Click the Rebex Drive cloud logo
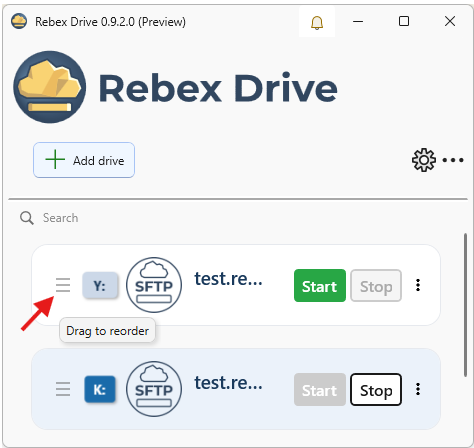The width and height of the screenshot is (474, 448). point(50,87)
